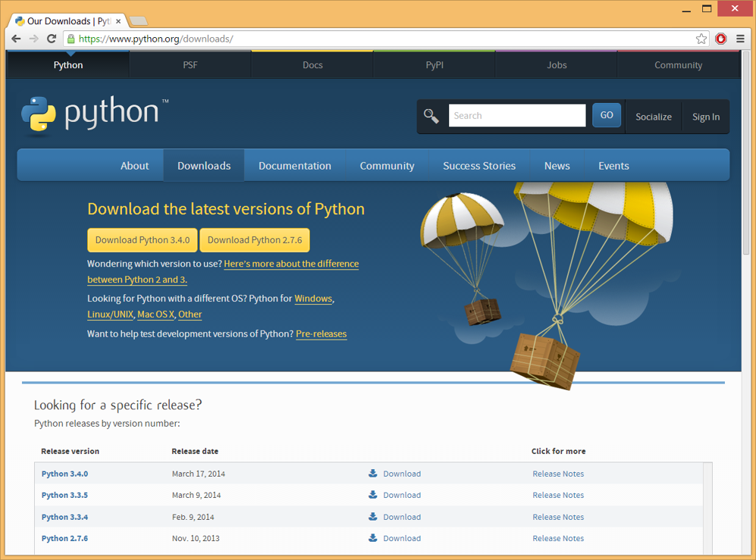Open the Docs top navigation tab

pos(312,65)
